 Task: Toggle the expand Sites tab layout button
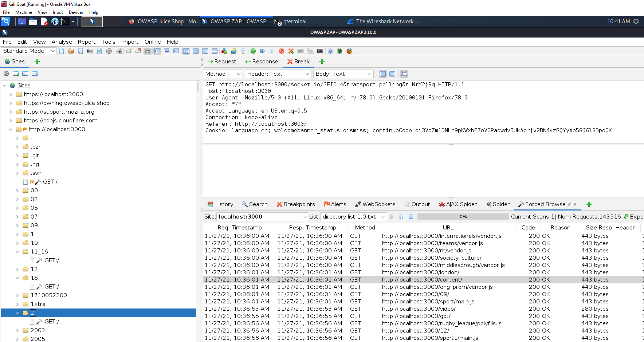point(157,51)
